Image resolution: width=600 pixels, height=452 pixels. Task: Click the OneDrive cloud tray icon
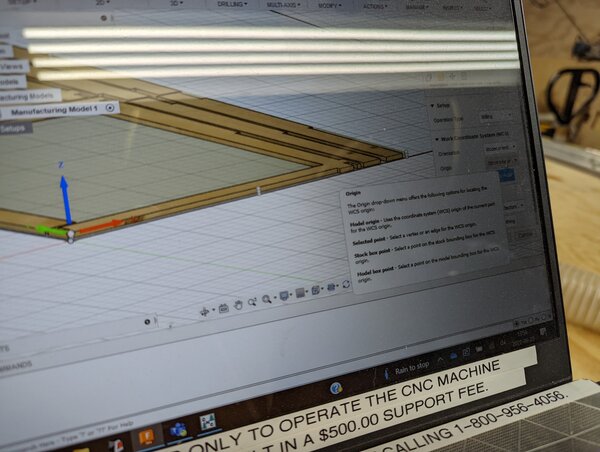[x=454, y=356]
